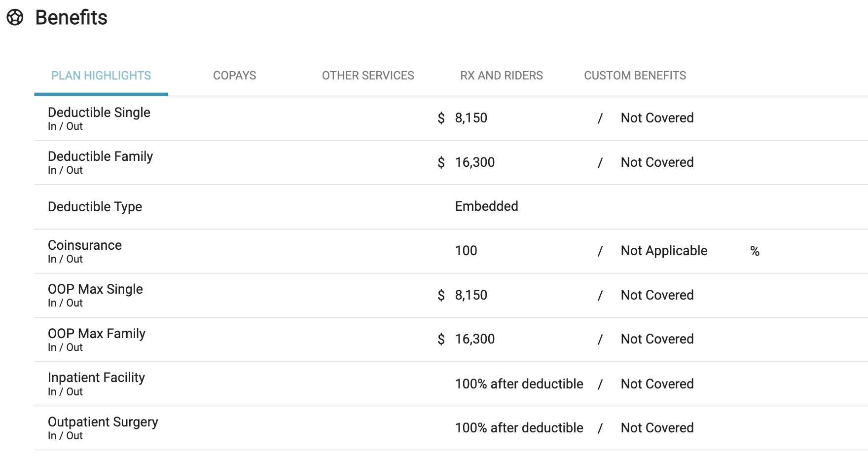Click the Benefits heading text
The width and height of the screenshot is (868, 461).
pyautogui.click(x=72, y=18)
